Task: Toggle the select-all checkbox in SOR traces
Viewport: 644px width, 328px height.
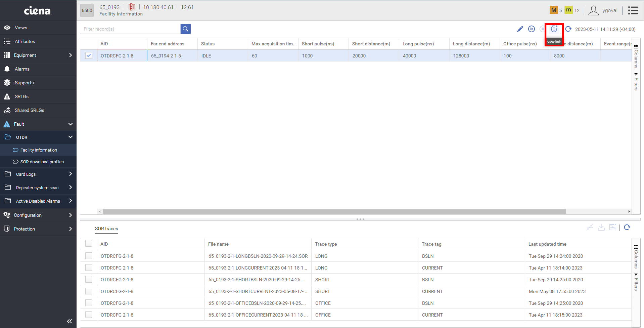Action: [x=89, y=243]
